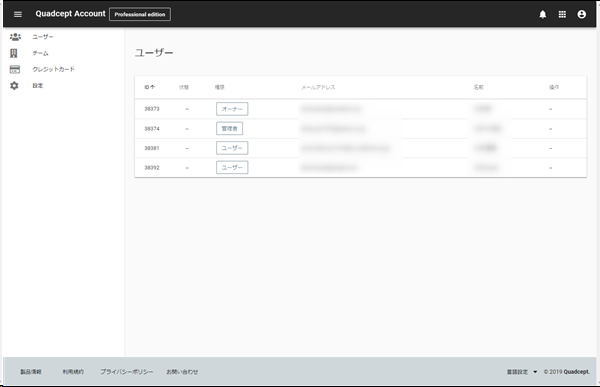Screen dimensions: 600x387
Task: Click ID 38392 in the table
Action: [152, 168]
